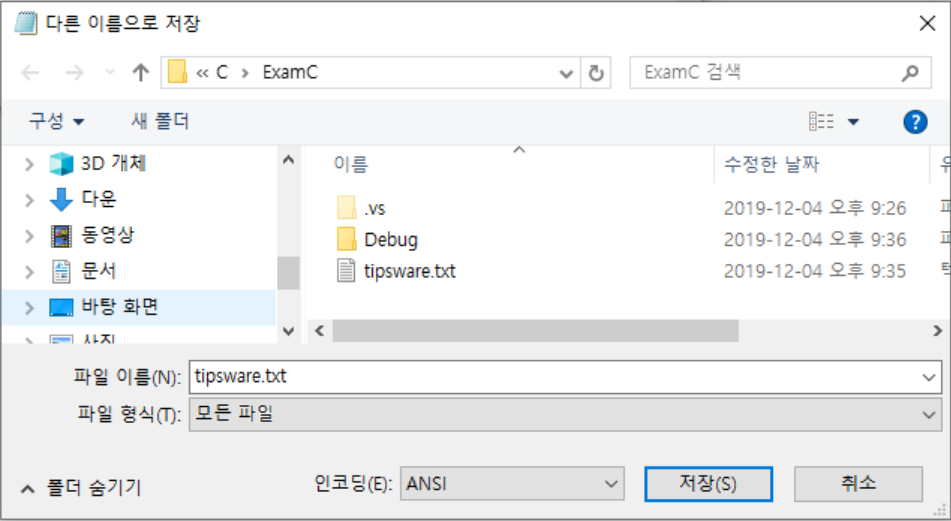The height and width of the screenshot is (521, 951).
Task: Refresh the ExamC folder listing
Action: click(596, 73)
